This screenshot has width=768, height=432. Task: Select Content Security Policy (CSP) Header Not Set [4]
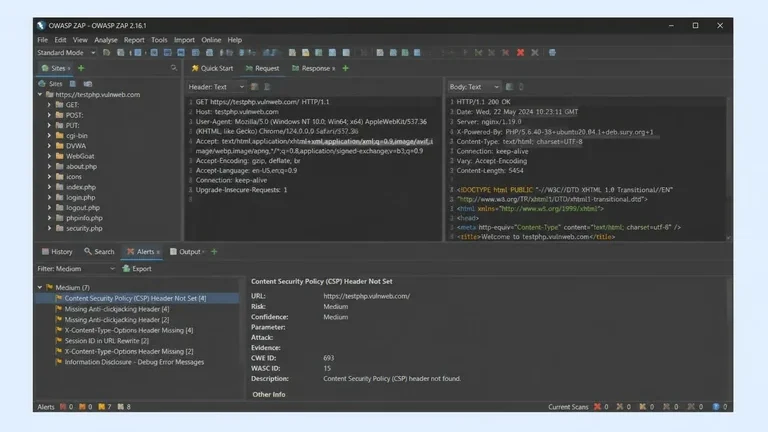[x=135, y=298]
